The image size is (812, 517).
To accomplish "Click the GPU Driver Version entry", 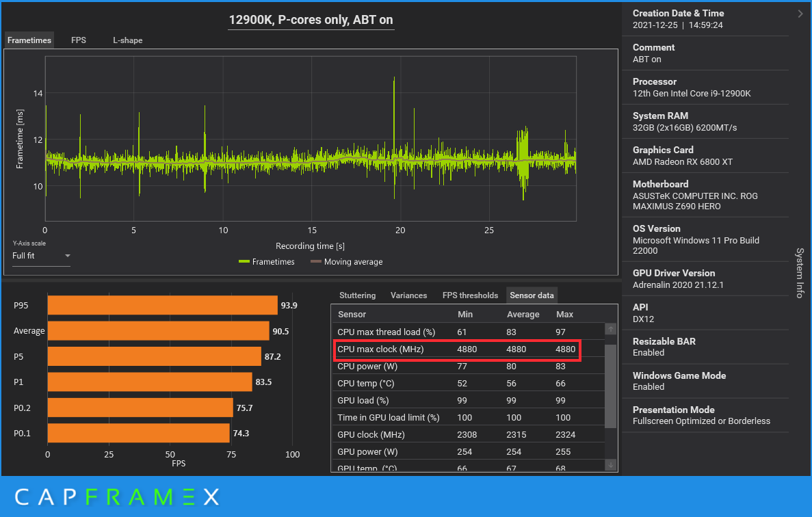I will (x=705, y=278).
